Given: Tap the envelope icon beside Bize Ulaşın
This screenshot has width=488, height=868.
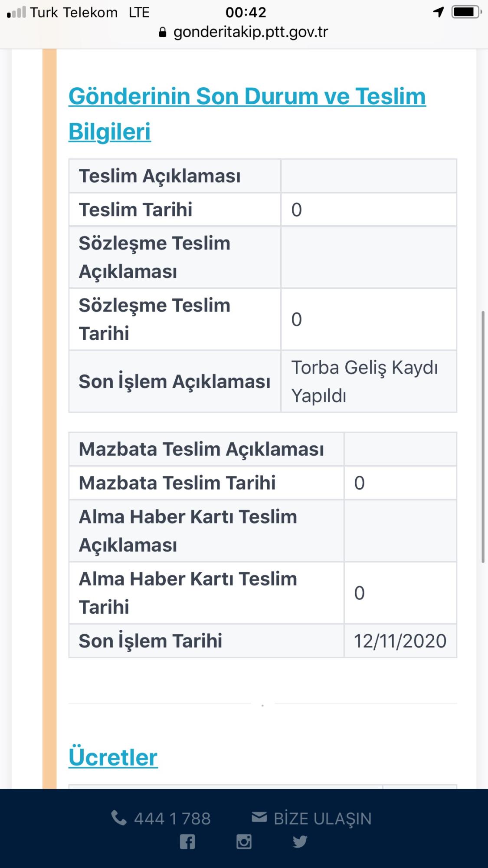Looking at the screenshot, I should click(259, 817).
